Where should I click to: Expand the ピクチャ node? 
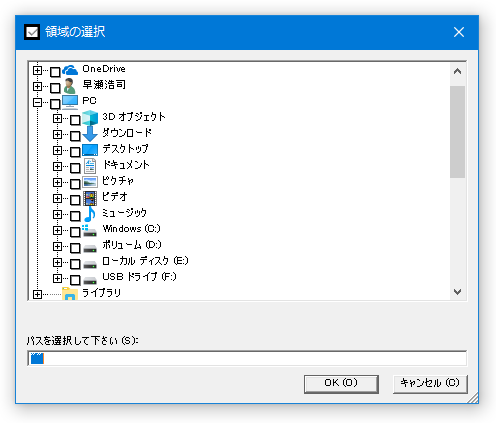pos(57,182)
